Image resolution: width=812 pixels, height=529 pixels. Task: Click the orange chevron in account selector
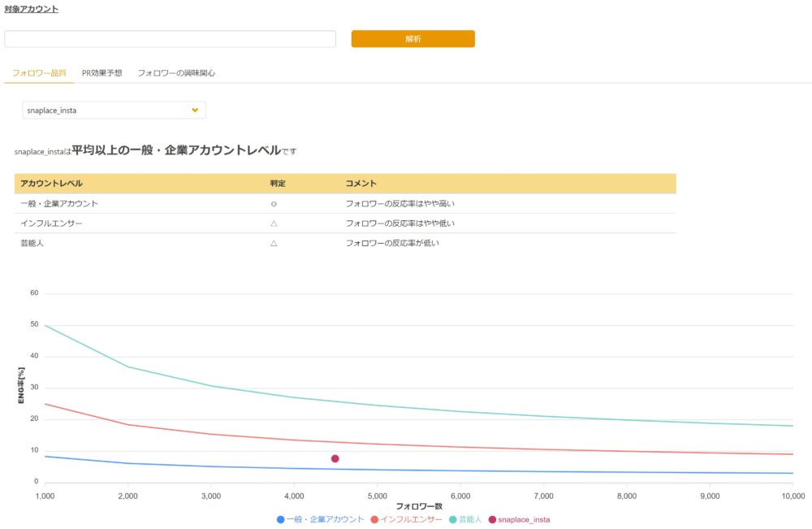coord(195,110)
